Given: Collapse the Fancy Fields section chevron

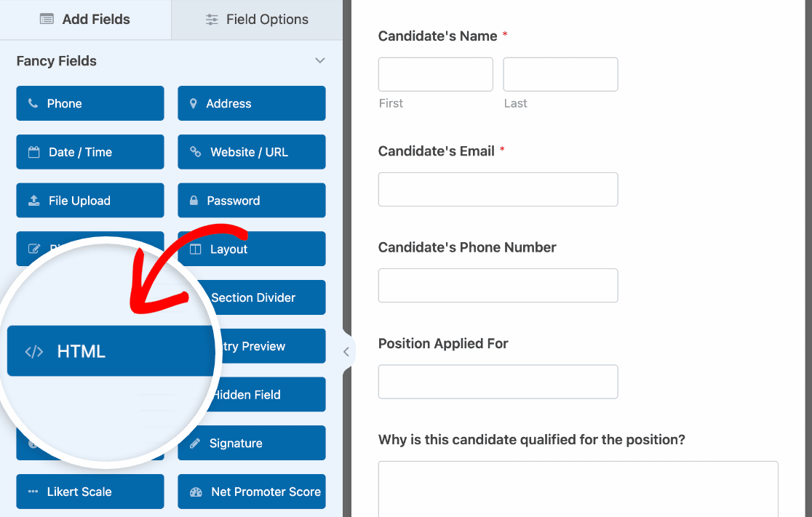Looking at the screenshot, I should [x=319, y=61].
